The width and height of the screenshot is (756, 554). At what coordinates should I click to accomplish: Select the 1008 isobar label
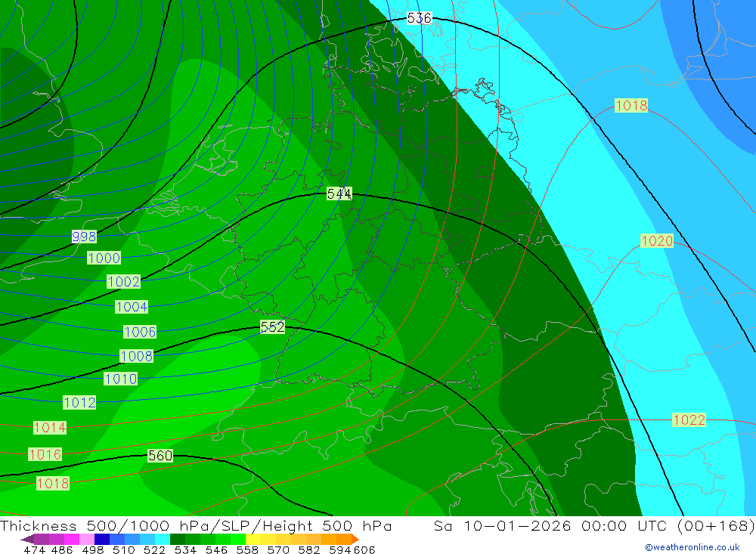pyautogui.click(x=136, y=356)
